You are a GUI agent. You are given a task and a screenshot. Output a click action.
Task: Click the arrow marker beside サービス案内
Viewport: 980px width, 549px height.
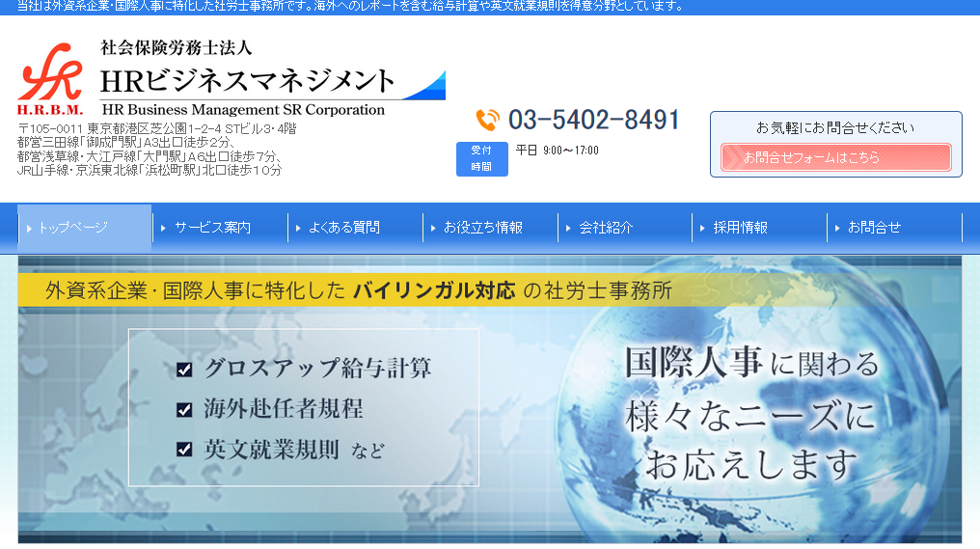[163, 229]
